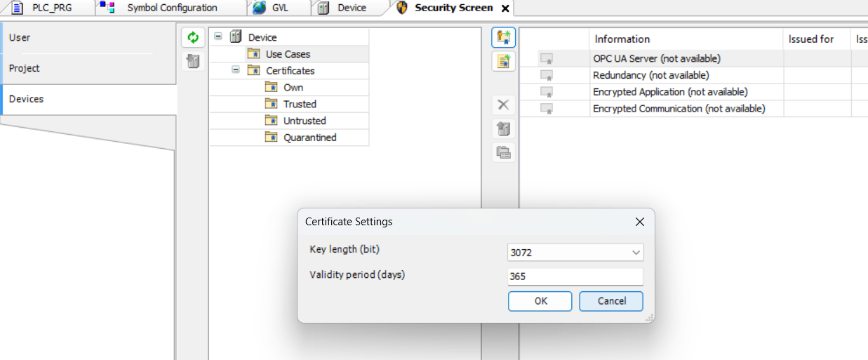Screen dimensions: 868x360
Task: Click the certificate document icon below the generate icon
Action: pyautogui.click(x=503, y=61)
